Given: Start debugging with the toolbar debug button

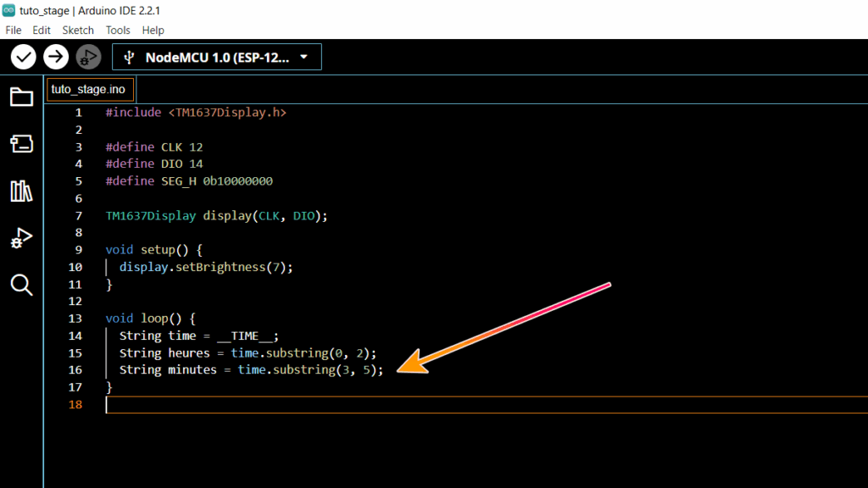Looking at the screenshot, I should [88, 57].
